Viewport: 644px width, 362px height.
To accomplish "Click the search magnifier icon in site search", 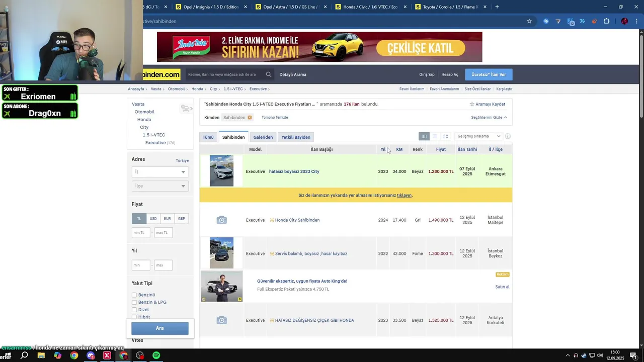I will tap(269, 74).
